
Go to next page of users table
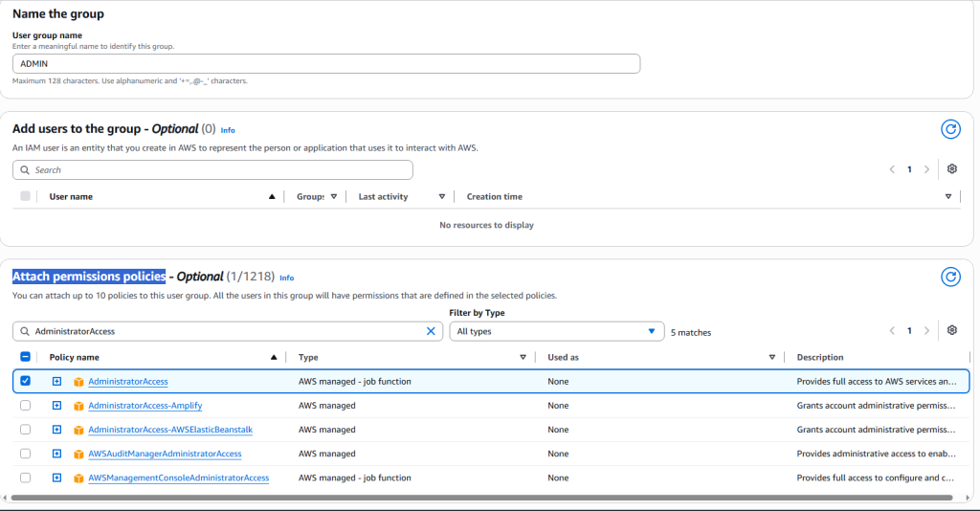926,169
